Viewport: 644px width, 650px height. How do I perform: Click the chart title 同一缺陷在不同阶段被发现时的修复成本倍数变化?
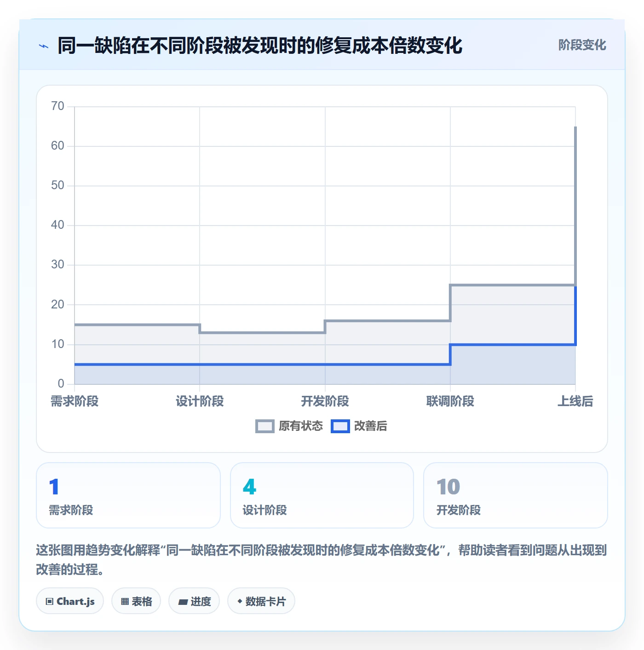coord(260,46)
